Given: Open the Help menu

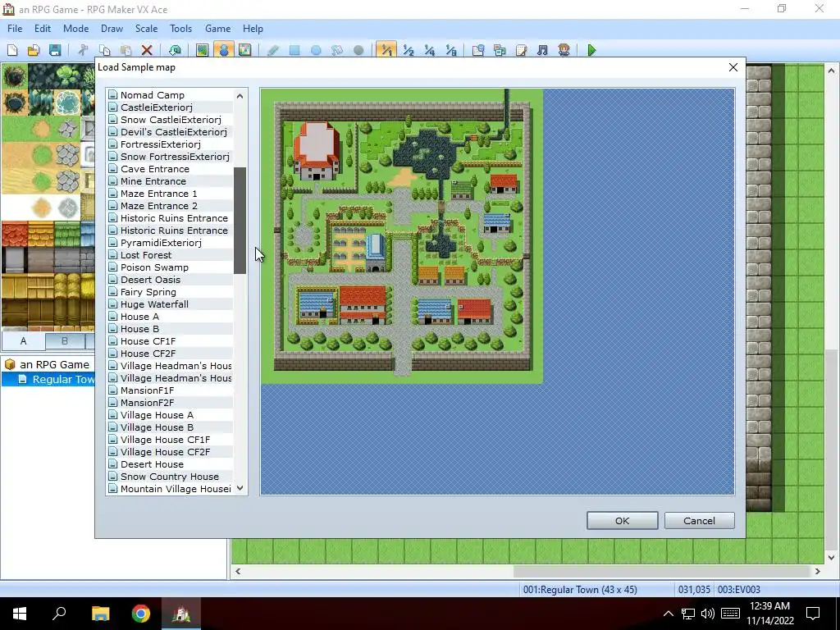Looking at the screenshot, I should click(253, 29).
